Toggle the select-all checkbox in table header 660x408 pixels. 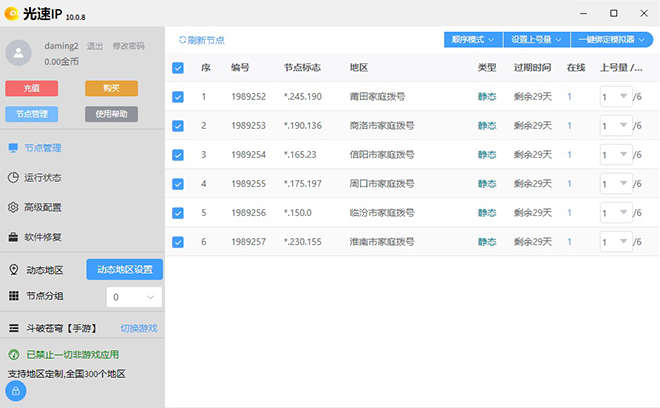pyautogui.click(x=178, y=68)
